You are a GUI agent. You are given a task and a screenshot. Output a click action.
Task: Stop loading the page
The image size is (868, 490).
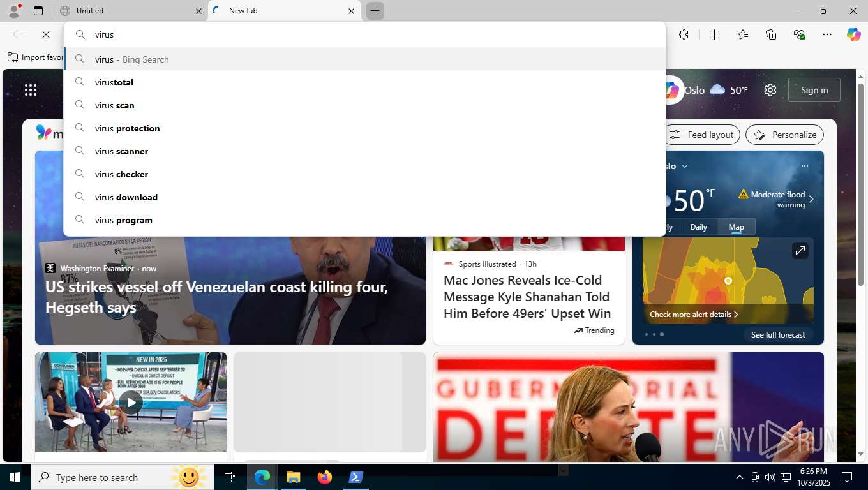click(x=46, y=34)
